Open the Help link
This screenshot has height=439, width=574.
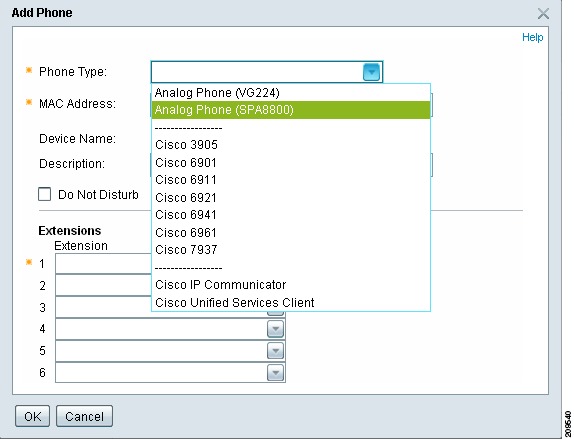point(532,37)
